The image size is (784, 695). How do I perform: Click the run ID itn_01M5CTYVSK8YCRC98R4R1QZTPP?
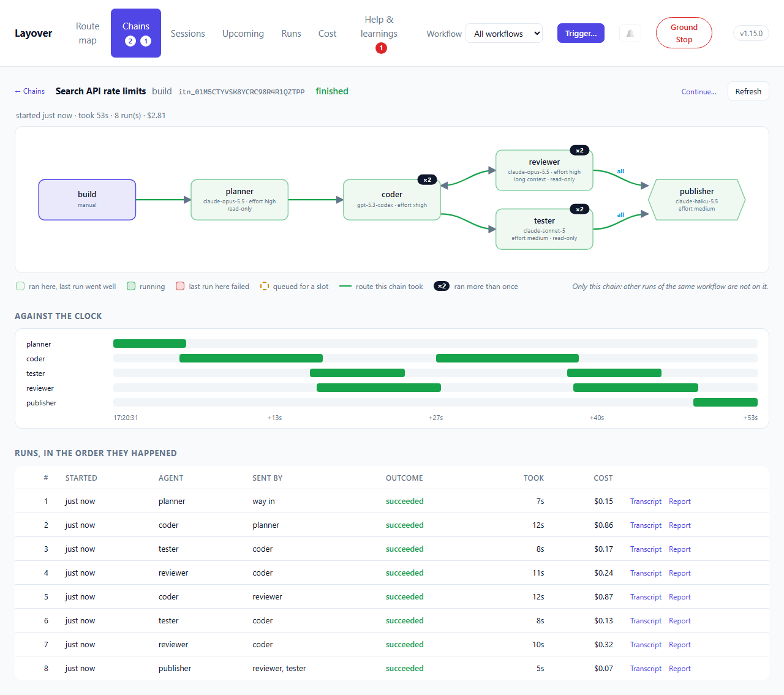point(241,92)
